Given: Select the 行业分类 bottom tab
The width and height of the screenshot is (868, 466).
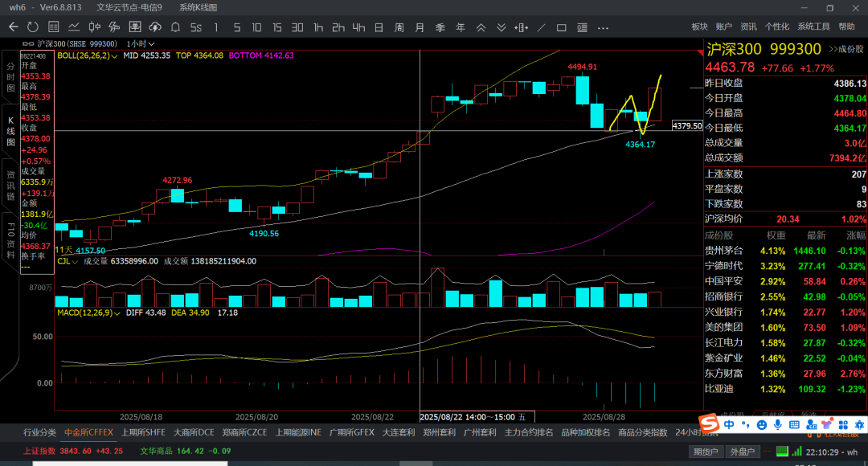Looking at the screenshot, I should pos(40,432).
